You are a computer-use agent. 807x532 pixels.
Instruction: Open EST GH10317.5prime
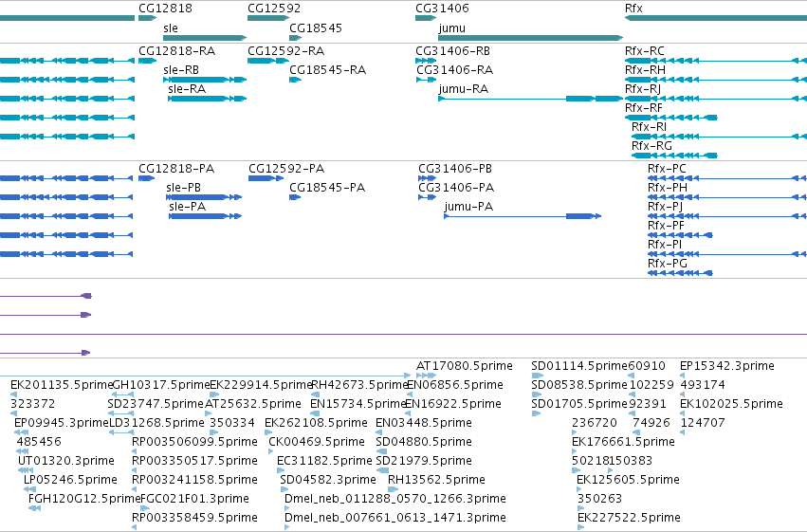(x=161, y=385)
